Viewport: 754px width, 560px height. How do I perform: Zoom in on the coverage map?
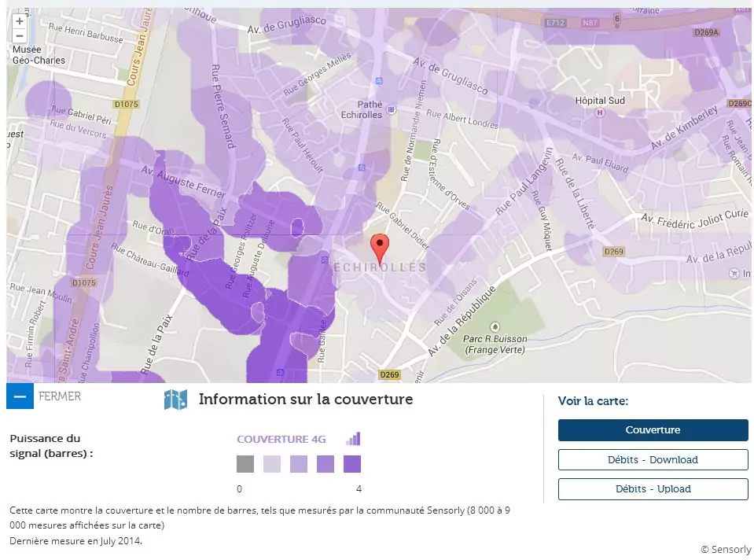(x=20, y=21)
